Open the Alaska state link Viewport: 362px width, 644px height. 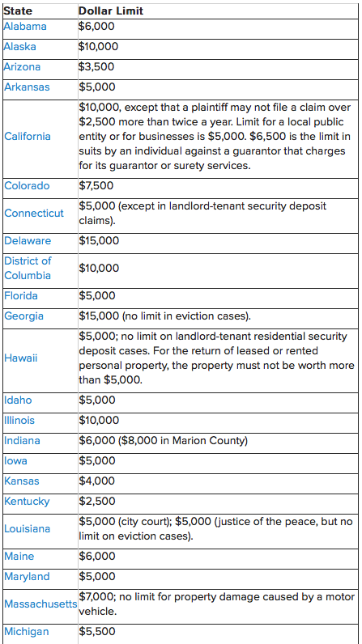(19, 47)
